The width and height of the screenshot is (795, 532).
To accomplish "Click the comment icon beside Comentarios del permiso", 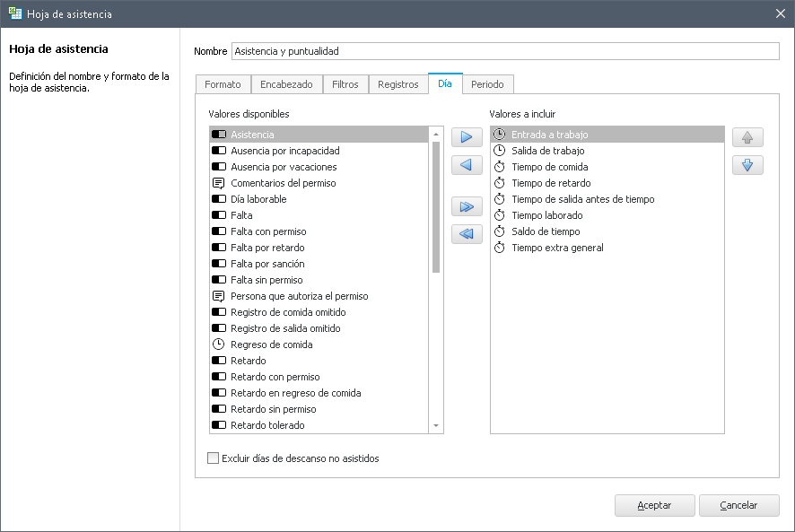I will (218, 183).
